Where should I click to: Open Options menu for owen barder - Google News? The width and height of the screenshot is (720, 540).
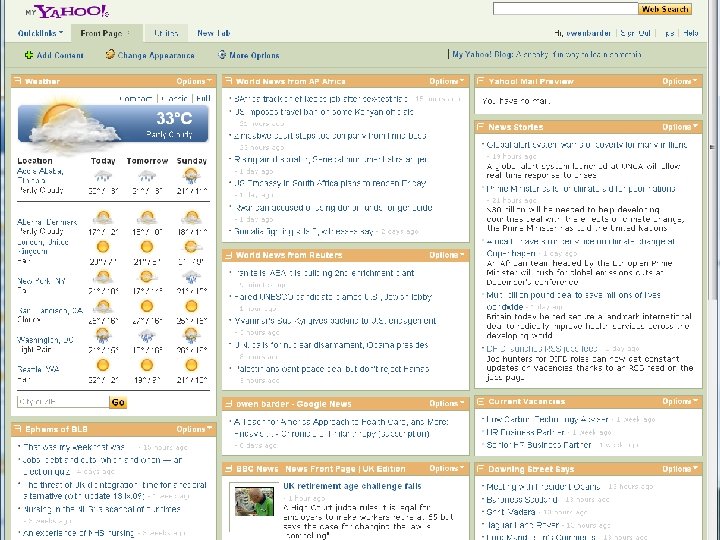click(x=447, y=404)
